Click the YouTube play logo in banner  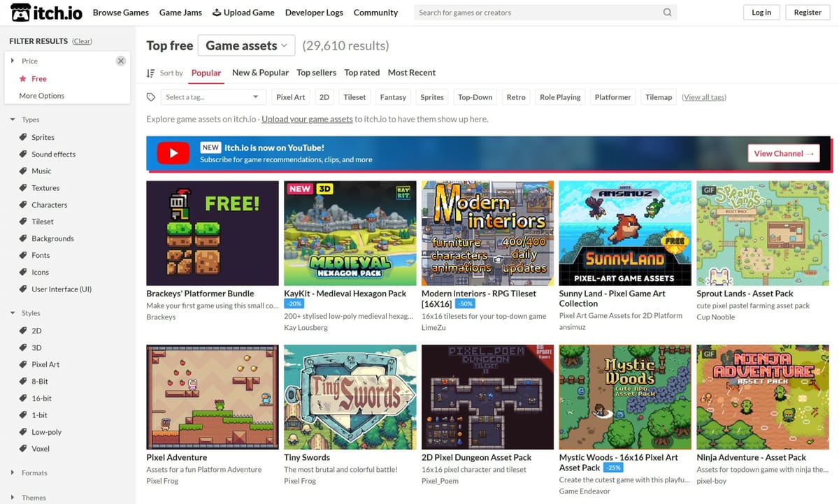(x=173, y=153)
